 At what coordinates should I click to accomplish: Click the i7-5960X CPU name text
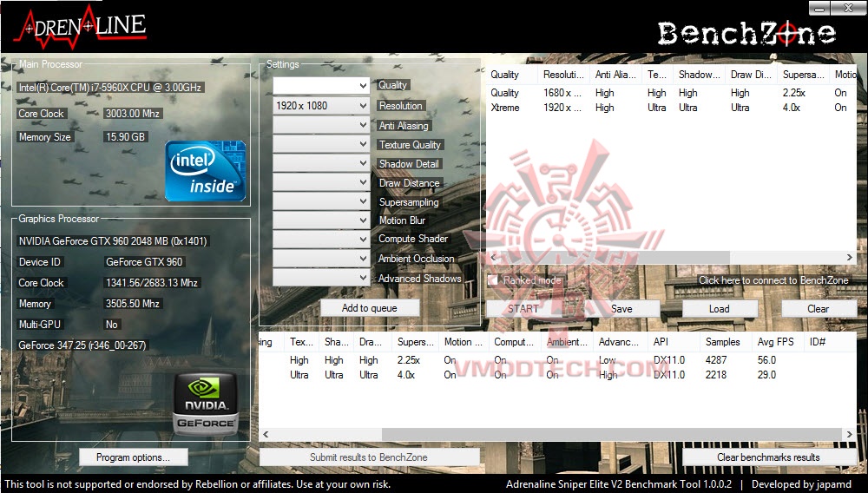tap(110, 88)
